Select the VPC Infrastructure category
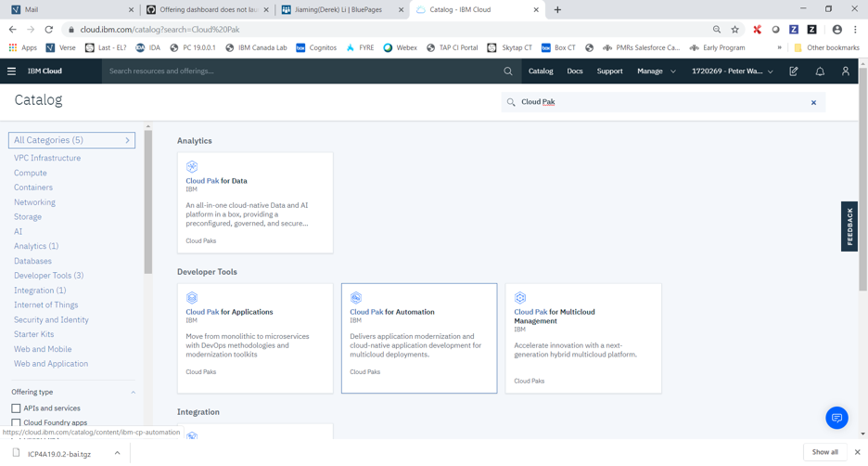The height and width of the screenshot is (466, 868). 47,158
